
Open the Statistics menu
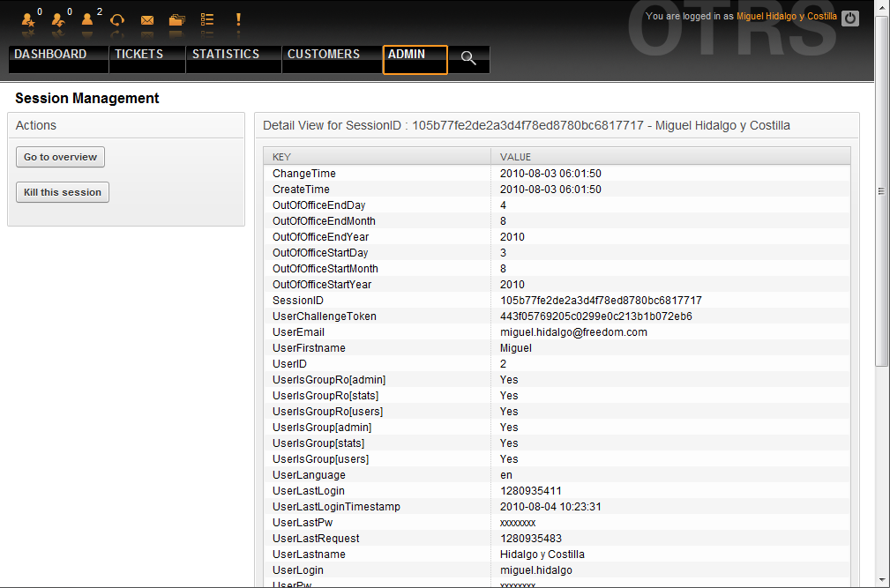[x=226, y=55]
